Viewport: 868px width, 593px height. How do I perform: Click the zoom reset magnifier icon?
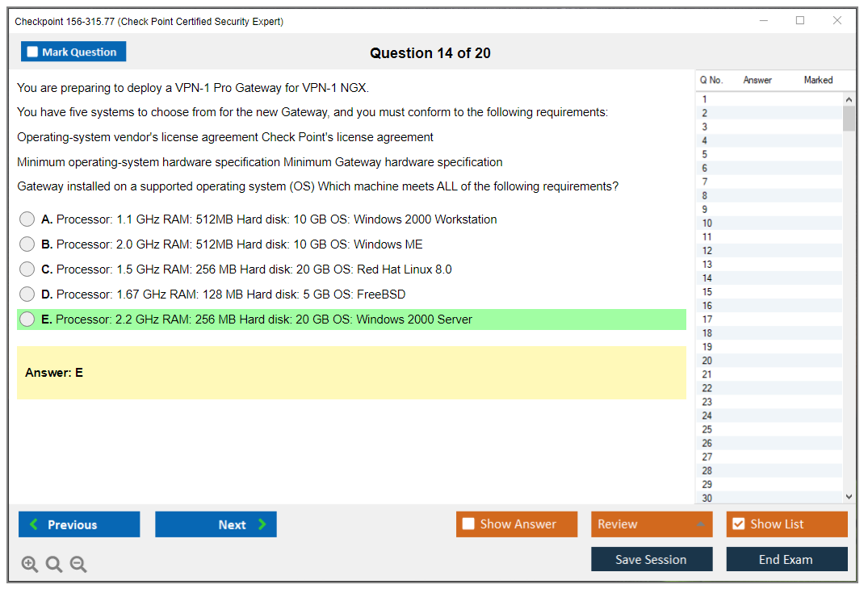54,565
